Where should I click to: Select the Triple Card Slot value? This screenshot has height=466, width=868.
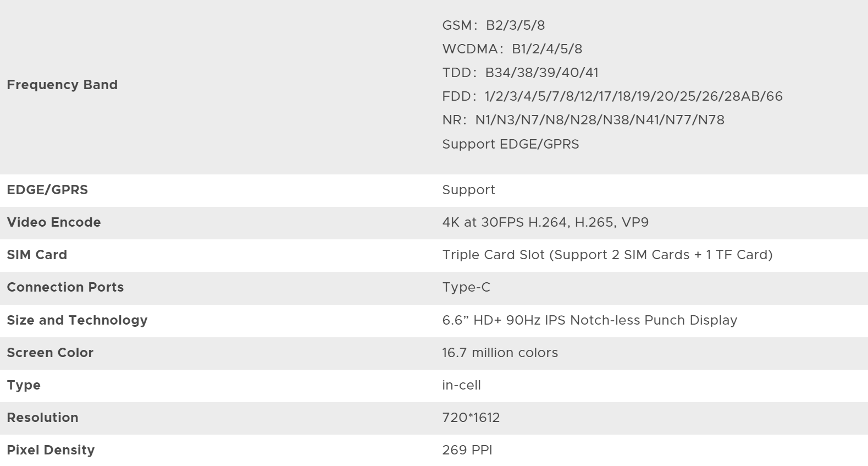pyautogui.click(x=607, y=255)
